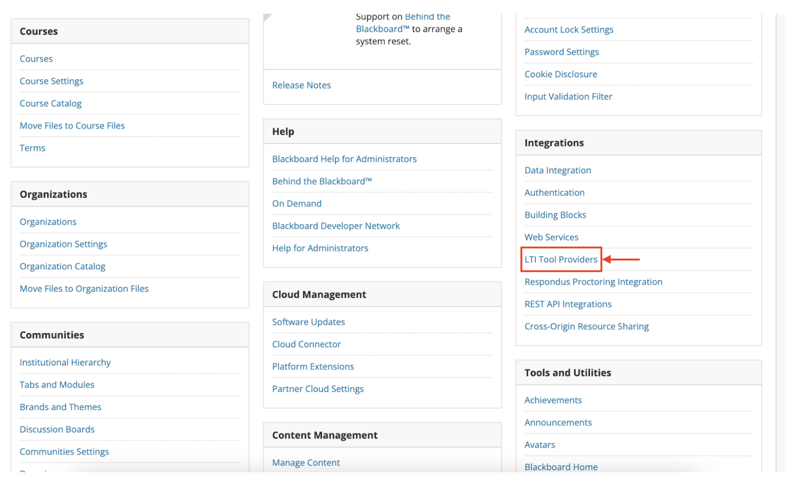Click LTI Tool Providers
This screenshot has width=792, height=477.
[561, 259]
